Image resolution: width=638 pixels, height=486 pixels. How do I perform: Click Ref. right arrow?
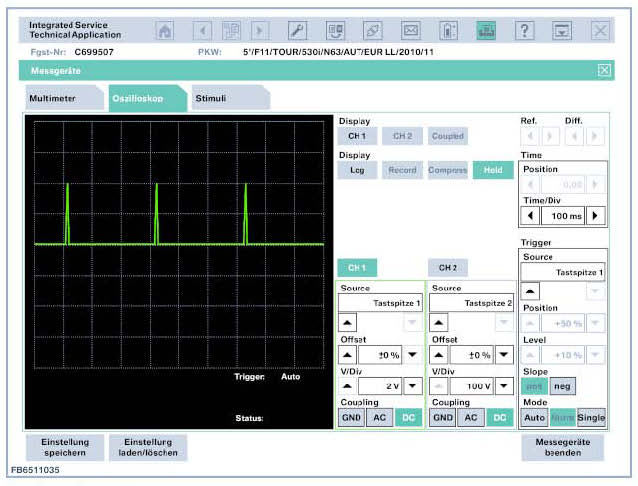pyautogui.click(x=550, y=136)
